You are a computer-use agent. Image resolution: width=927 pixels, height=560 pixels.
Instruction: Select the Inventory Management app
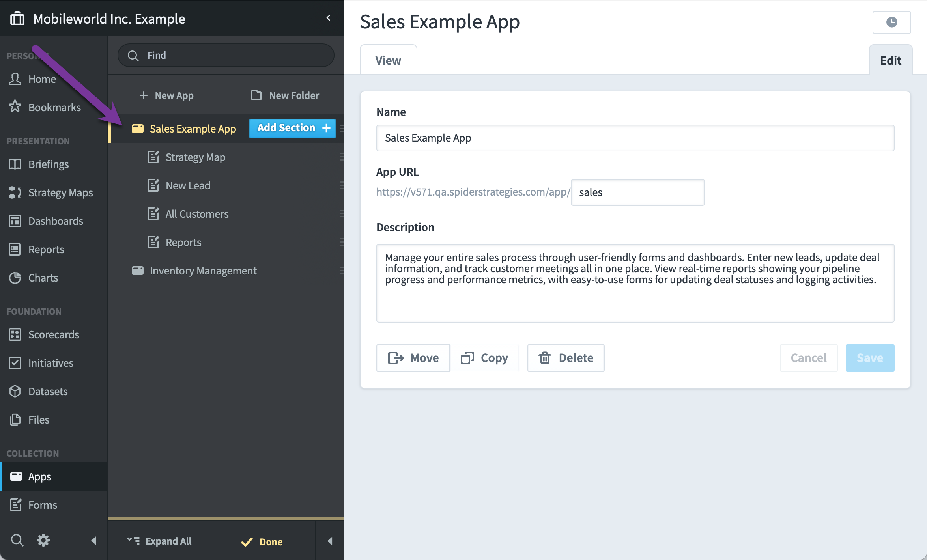click(203, 271)
